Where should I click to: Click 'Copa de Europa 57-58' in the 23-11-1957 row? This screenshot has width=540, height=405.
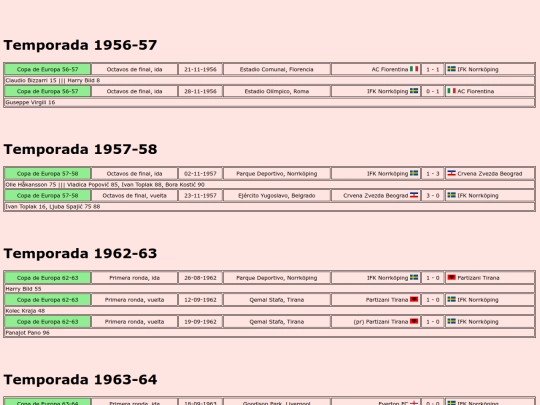pos(48,196)
